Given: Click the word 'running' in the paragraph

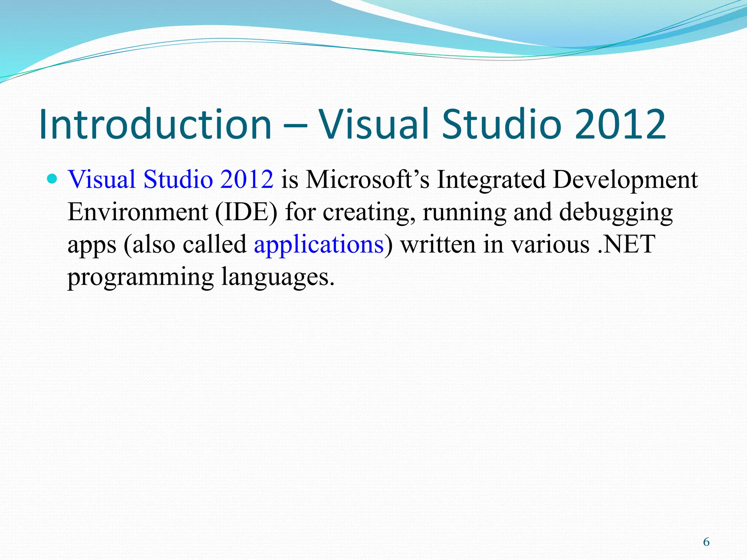Looking at the screenshot, I should [464, 212].
